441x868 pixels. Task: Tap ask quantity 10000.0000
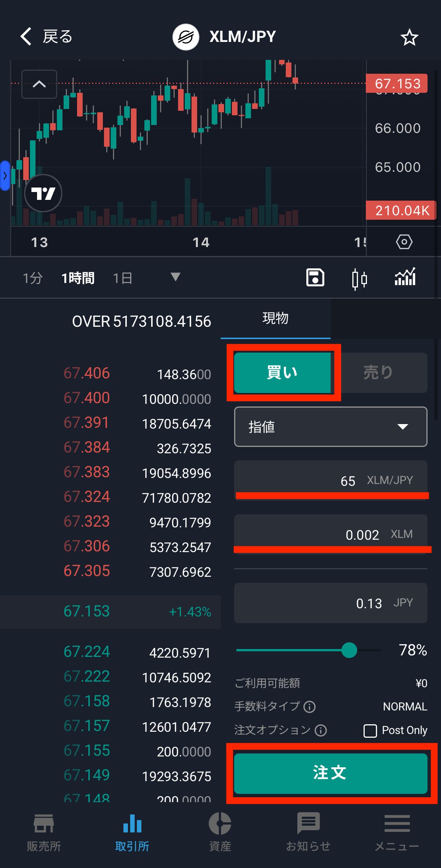pos(177,399)
